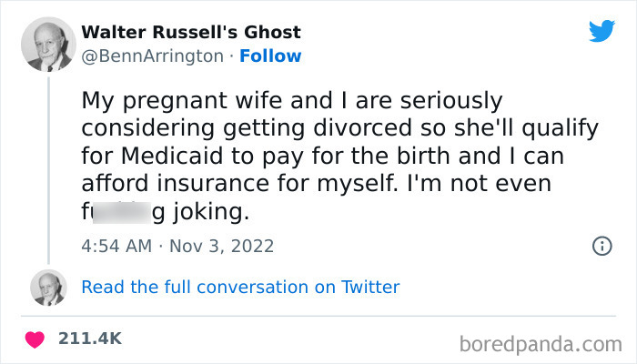This screenshot has width=637, height=364.
Task: Read the full conversation on Twitter
Action: [x=240, y=287]
